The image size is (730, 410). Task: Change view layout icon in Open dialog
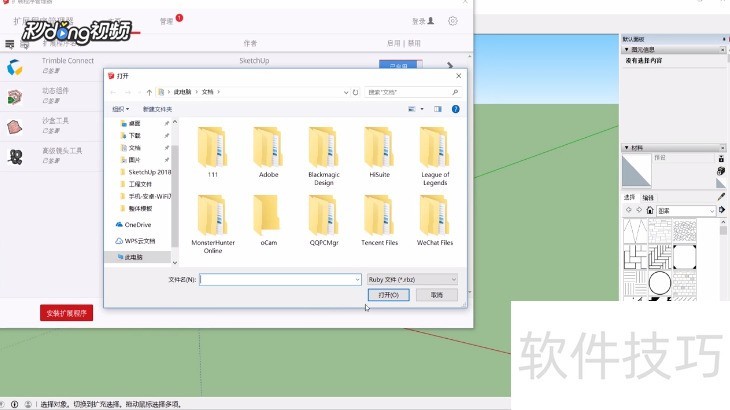coord(412,109)
